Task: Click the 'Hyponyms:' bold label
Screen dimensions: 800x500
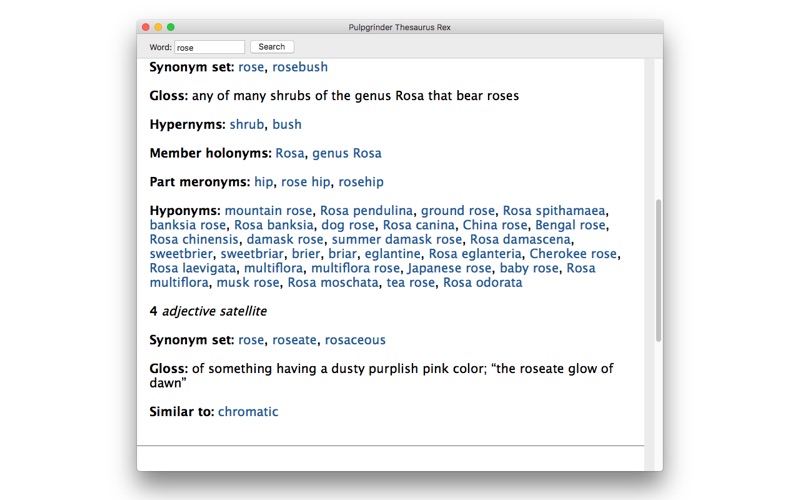Action: (185, 211)
